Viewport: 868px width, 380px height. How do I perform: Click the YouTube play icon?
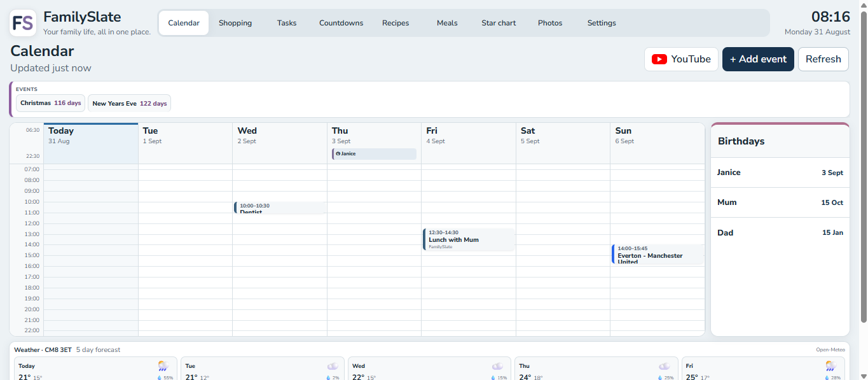(659, 59)
